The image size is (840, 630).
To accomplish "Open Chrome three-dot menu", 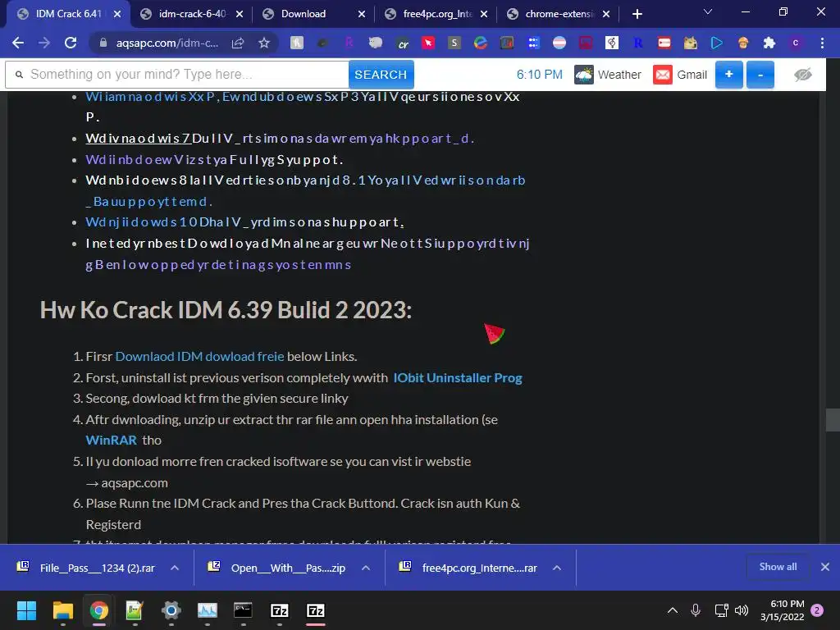I will (822, 43).
